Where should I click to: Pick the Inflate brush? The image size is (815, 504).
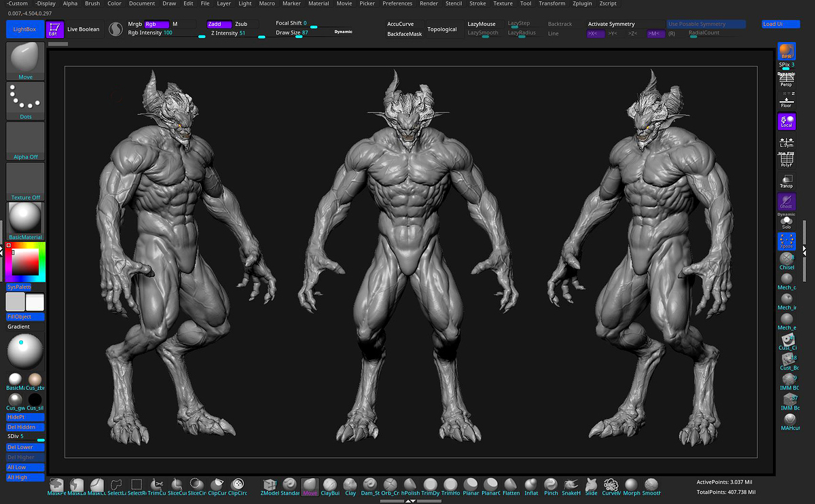coord(531,486)
